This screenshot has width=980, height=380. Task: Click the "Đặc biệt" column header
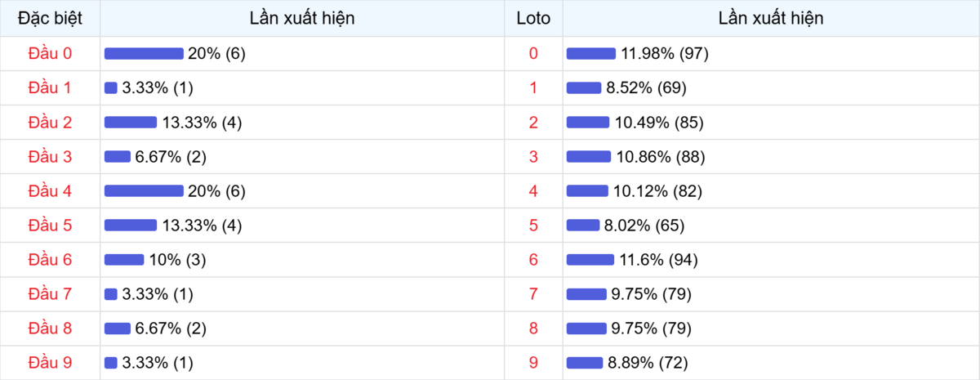point(50,18)
